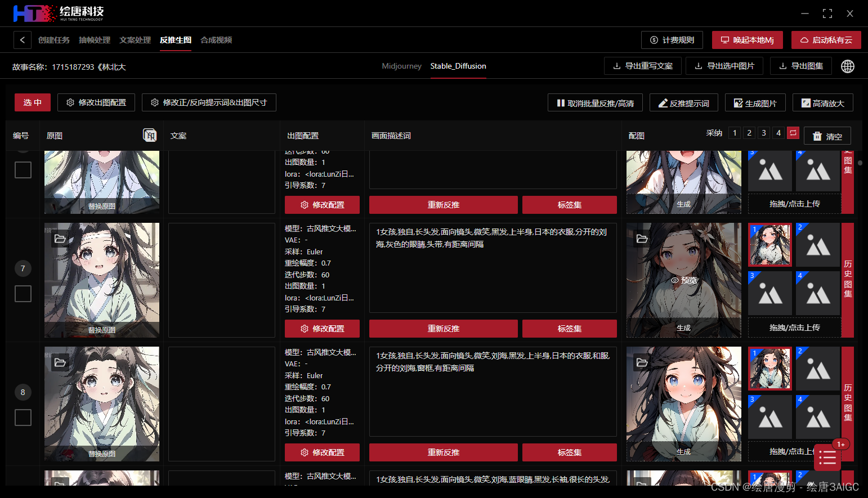Image resolution: width=868 pixels, height=498 pixels.
Task: Switch to 文案处理 tab
Action: [135, 40]
